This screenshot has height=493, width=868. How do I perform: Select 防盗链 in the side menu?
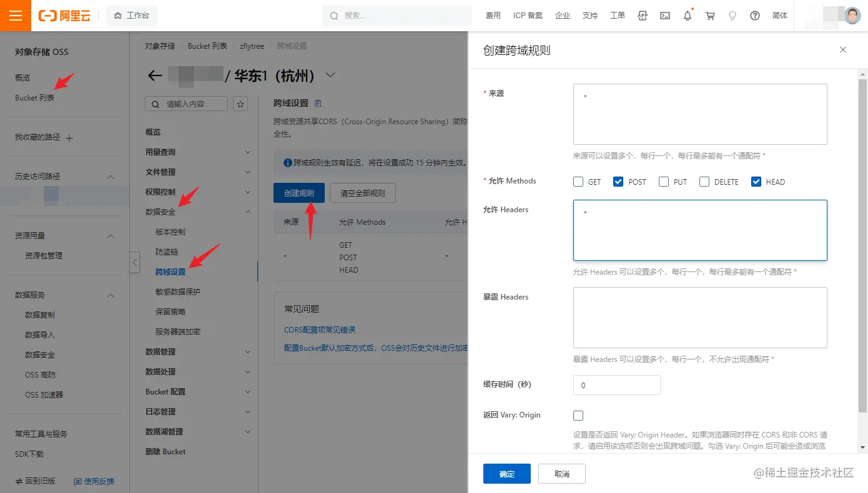tap(167, 252)
